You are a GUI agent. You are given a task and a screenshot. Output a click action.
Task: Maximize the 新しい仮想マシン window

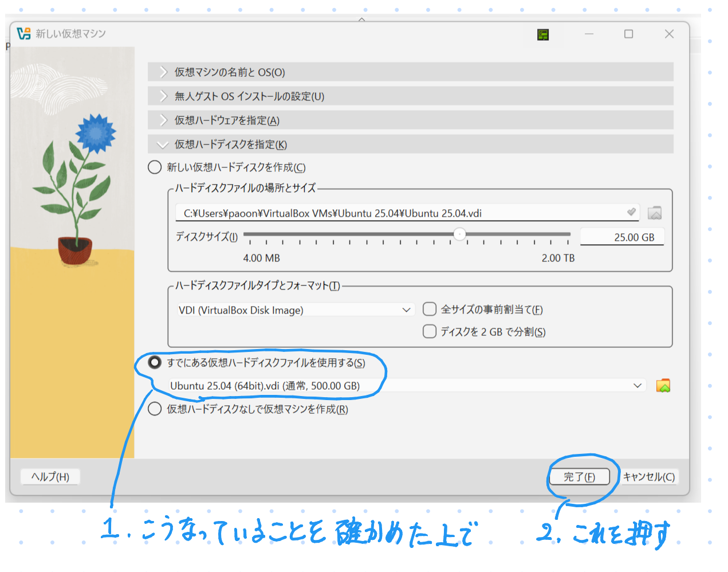[628, 34]
